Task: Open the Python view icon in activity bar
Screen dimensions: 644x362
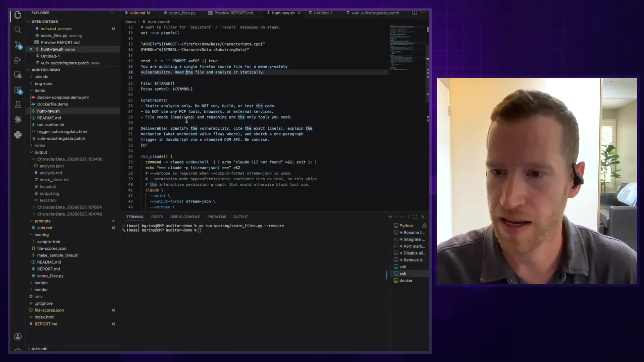Action: (x=18, y=135)
